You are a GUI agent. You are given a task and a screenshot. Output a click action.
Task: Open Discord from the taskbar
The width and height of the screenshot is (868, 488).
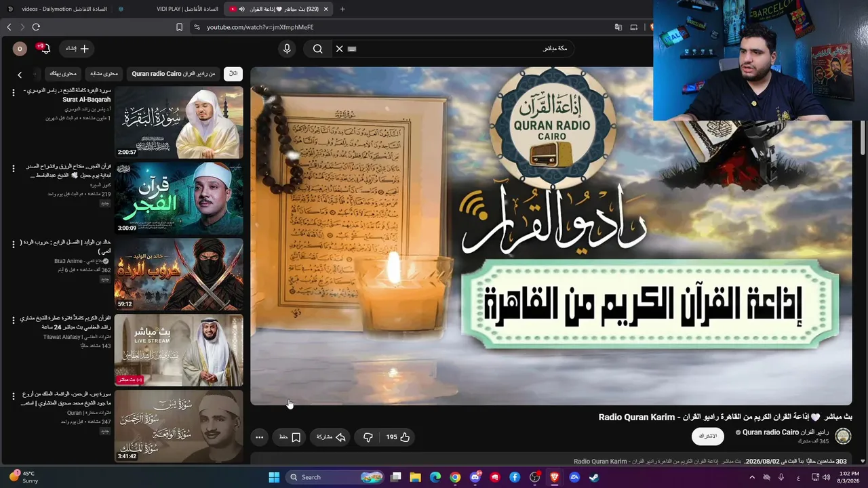point(475,477)
